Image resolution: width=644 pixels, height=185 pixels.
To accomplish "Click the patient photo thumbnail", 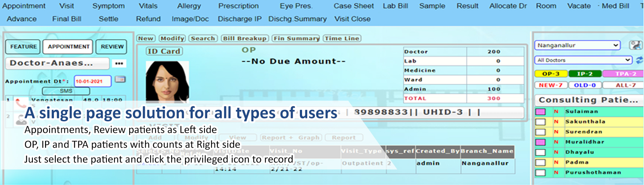I will (167, 81).
